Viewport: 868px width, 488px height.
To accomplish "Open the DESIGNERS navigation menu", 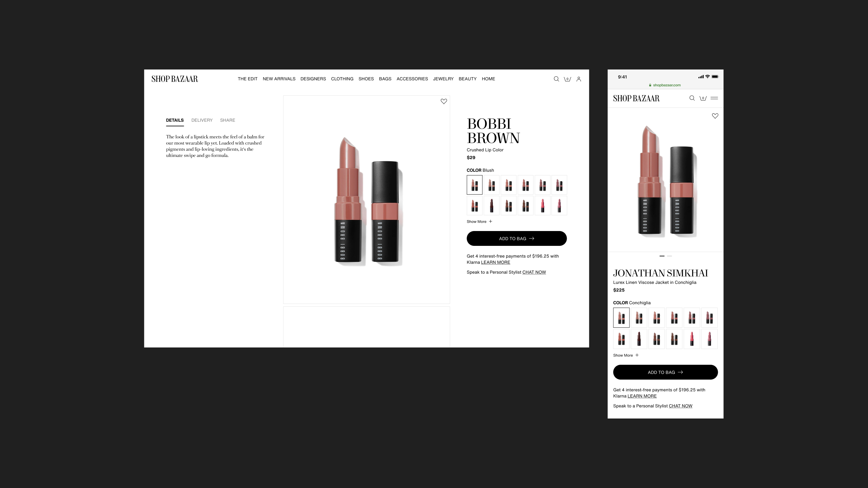I will [x=313, y=79].
